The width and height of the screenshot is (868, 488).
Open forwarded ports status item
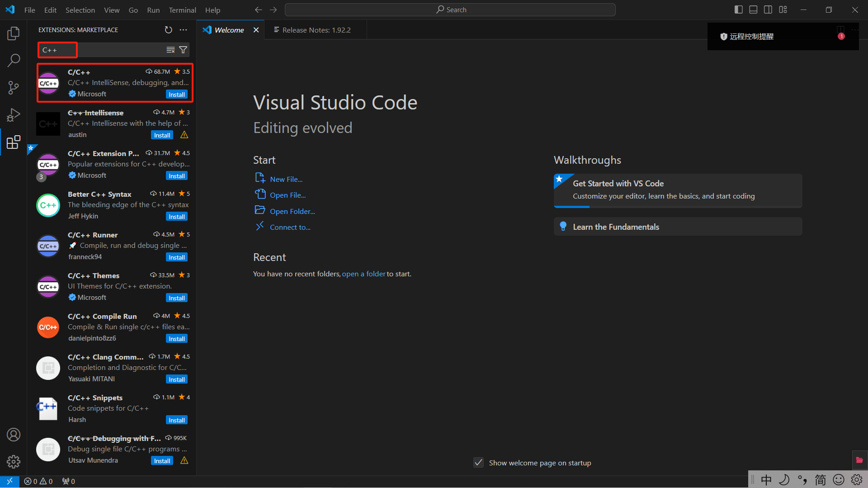point(69,481)
